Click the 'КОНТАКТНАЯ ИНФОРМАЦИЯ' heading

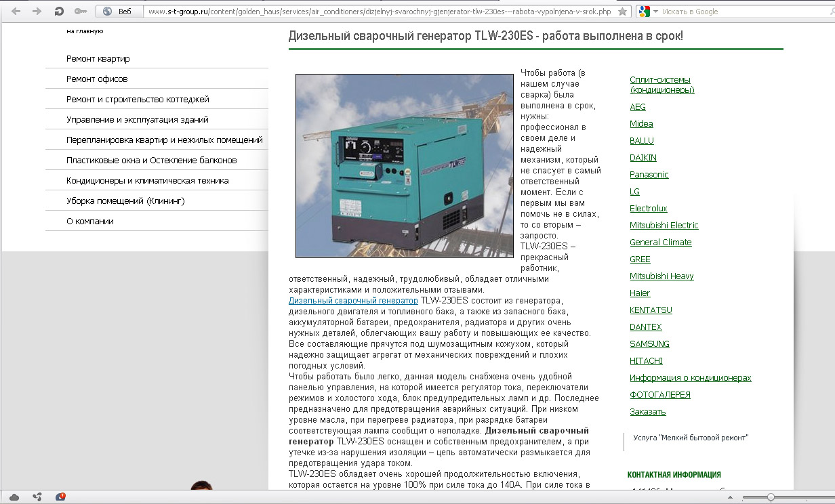click(674, 475)
